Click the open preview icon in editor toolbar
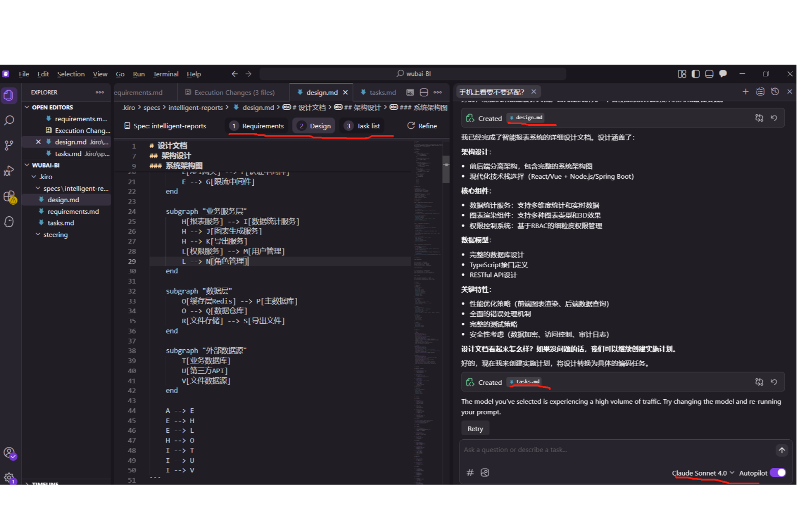This screenshot has height=532, width=799. [x=410, y=92]
